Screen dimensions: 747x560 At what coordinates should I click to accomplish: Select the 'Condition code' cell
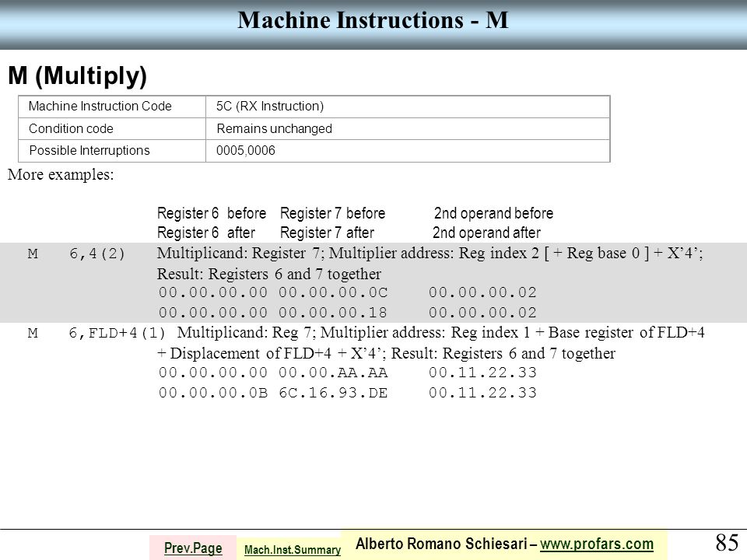(112, 128)
